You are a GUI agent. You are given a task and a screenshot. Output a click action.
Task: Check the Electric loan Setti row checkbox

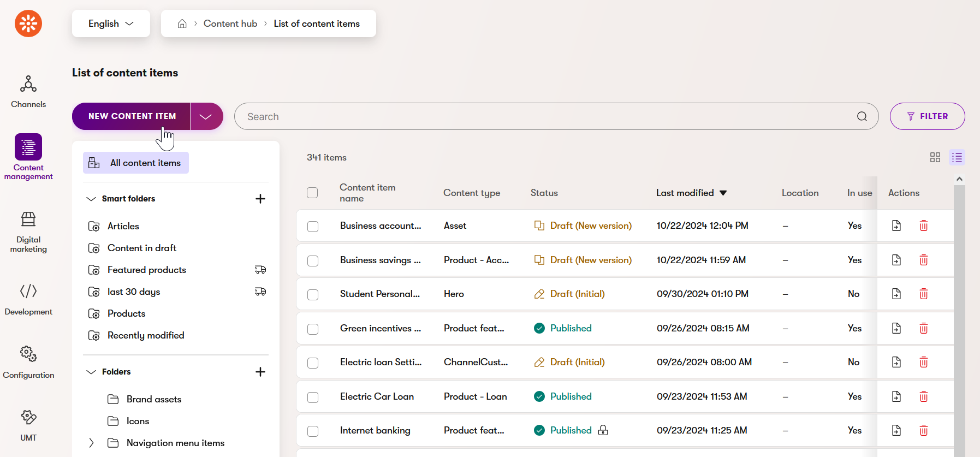(313, 363)
